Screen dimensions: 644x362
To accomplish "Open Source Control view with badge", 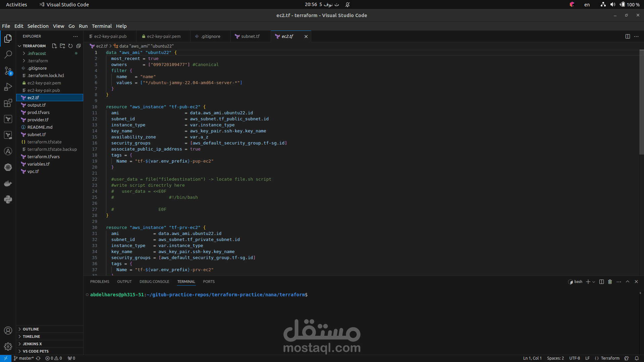I will (x=8, y=71).
